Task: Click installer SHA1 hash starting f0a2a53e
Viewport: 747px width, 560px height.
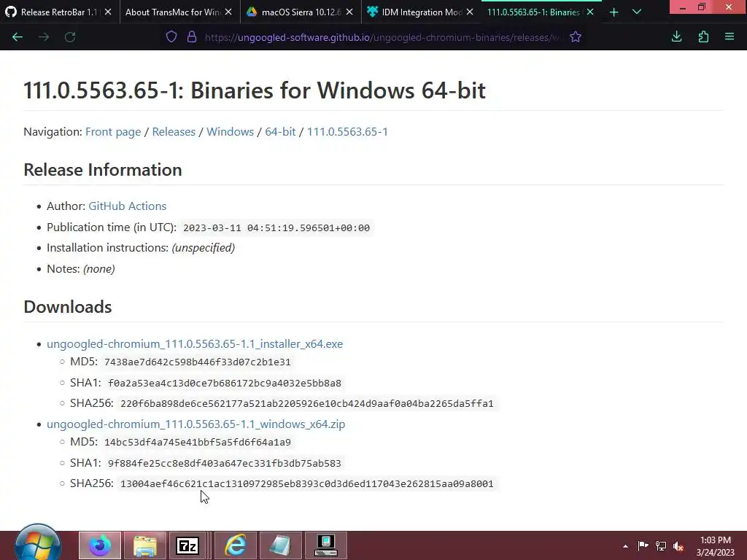Action: click(225, 384)
